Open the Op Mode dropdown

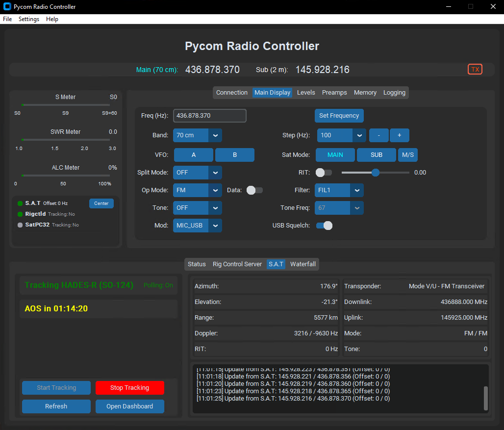tap(197, 190)
